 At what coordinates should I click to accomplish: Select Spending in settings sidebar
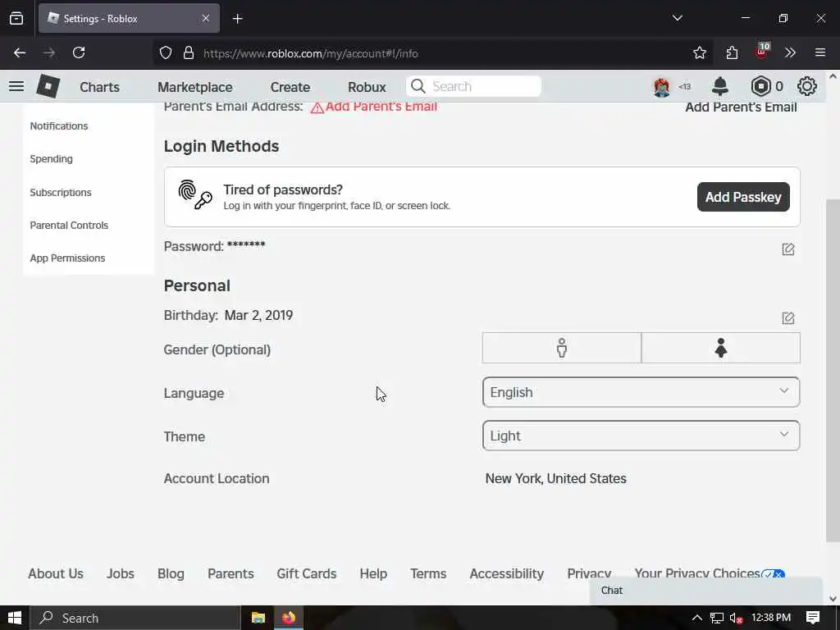click(51, 158)
